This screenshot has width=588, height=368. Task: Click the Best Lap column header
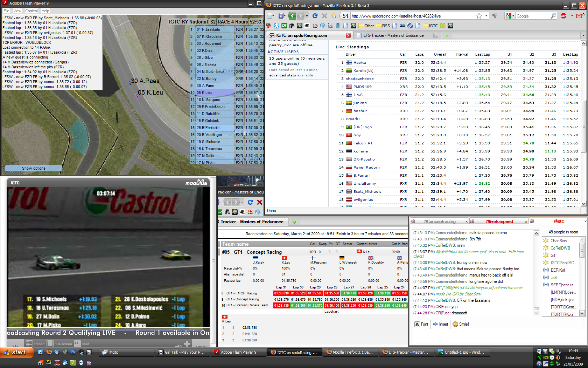(x=570, y=54)
